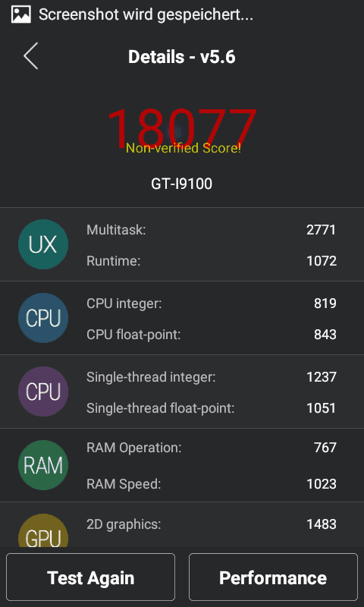Click the CPU float-point result row
364x607 pixels.
[212, 335]
